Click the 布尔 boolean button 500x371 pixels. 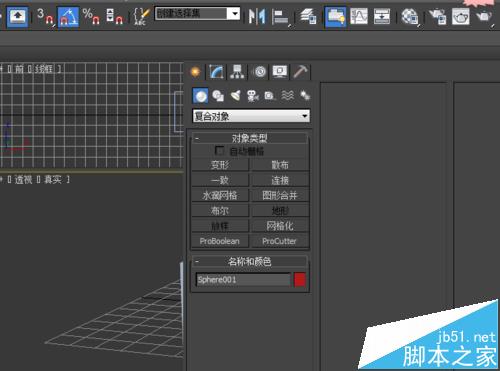pyautogui.click(x=220, y=211)
